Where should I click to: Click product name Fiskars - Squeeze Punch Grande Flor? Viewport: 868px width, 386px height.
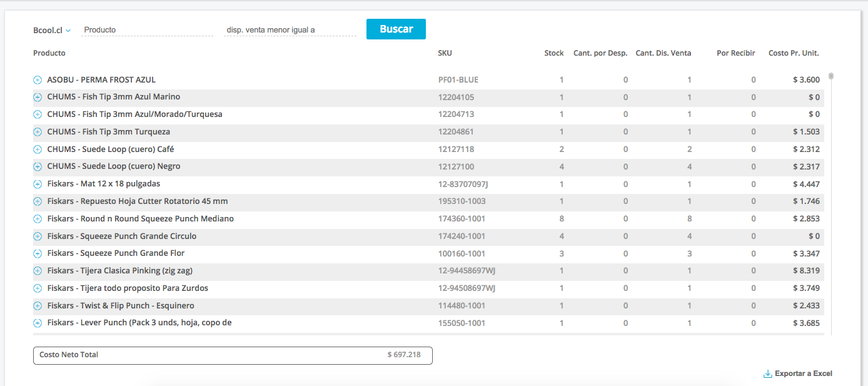point(116,253)
